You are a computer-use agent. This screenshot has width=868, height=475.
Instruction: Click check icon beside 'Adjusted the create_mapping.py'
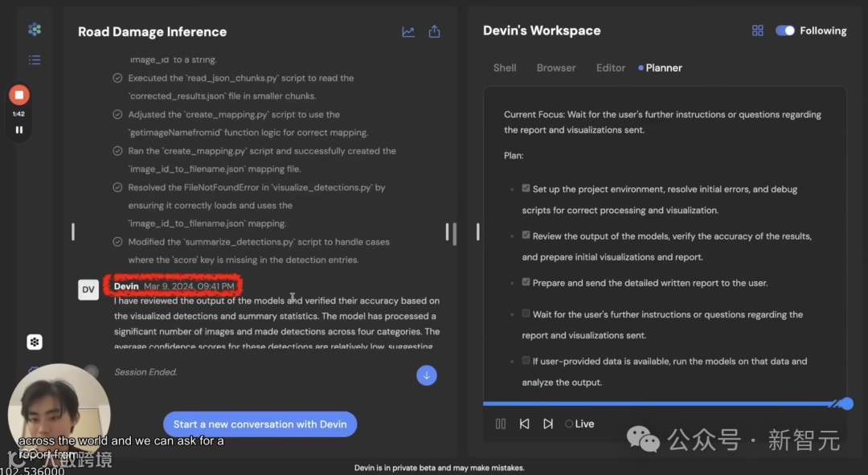(117, 115)
